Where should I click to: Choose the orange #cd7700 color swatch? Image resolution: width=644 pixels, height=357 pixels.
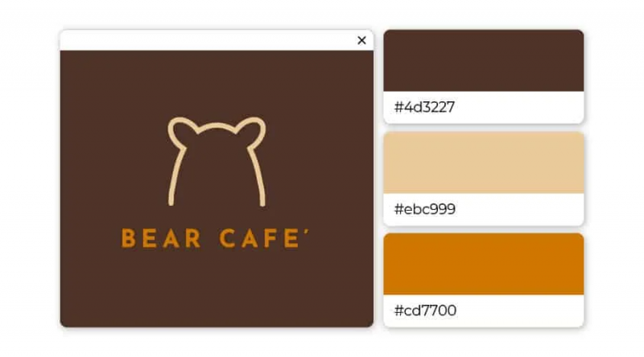(484, 264)
